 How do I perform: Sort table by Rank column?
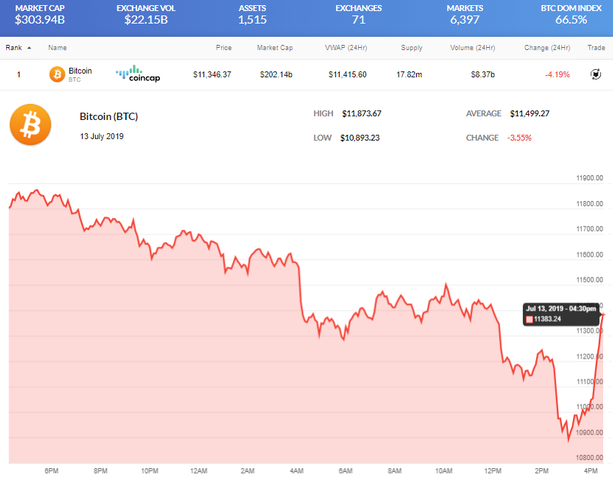click(14, 48)
